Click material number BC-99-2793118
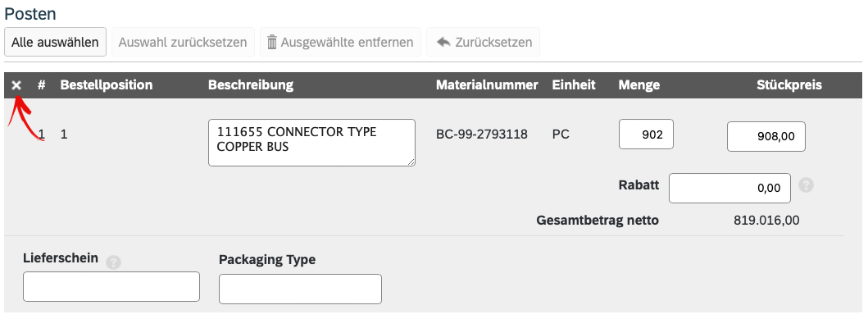This screenshot has height=319, width=868. coord(482,134)
